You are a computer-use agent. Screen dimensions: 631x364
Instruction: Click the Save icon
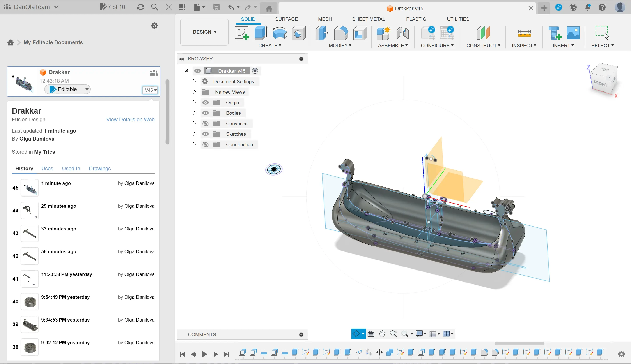(x=216, y=7)
